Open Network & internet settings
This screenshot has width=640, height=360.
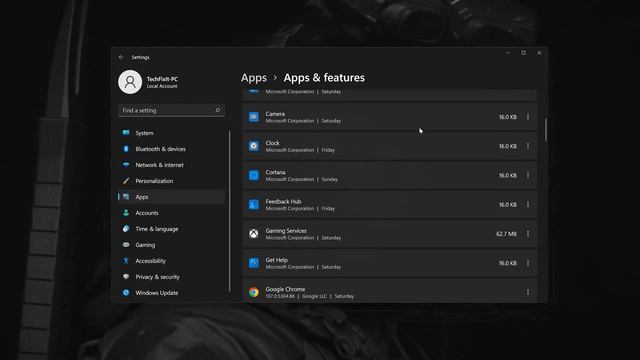[171, 165]
